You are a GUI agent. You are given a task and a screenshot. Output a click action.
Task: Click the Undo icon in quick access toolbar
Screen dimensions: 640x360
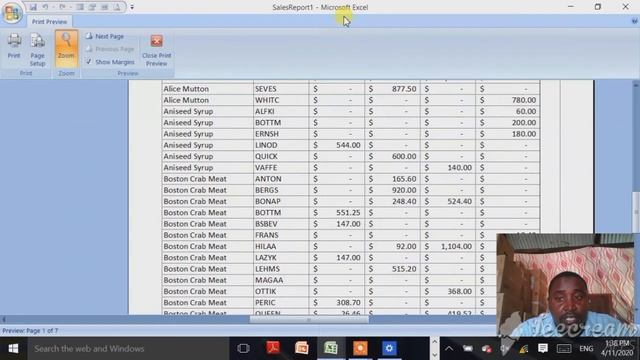pos(45,7)
